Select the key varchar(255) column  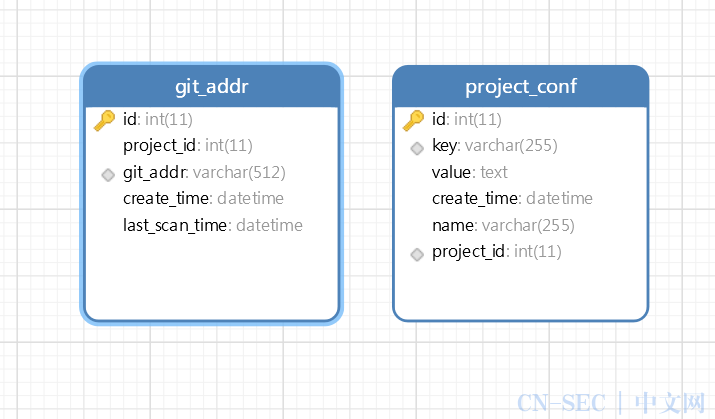(x=495, y=146)
